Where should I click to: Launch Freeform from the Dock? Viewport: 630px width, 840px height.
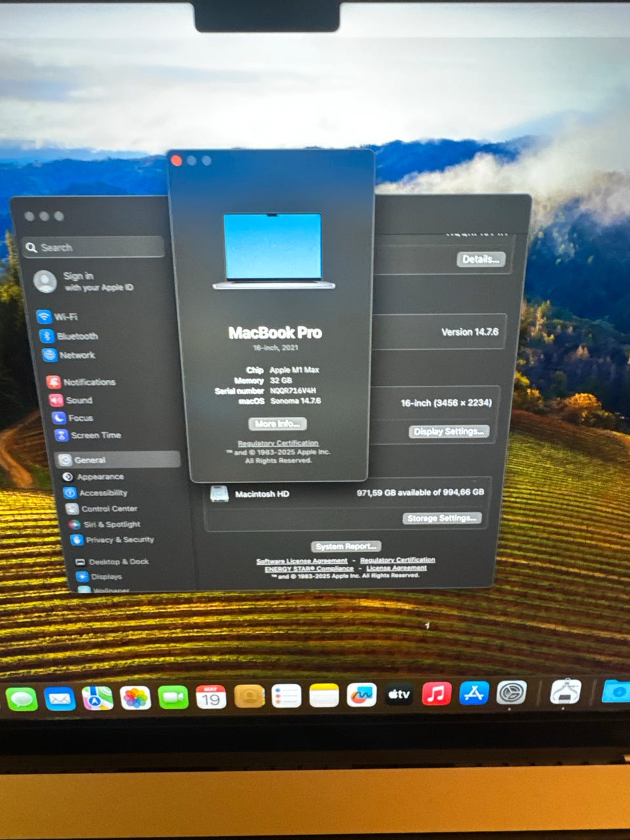click(362, 694)
